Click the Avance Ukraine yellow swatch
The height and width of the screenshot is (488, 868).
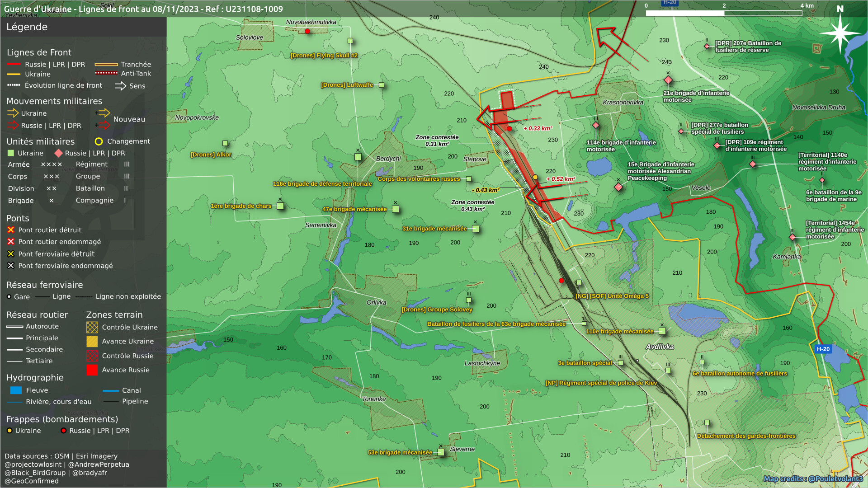(92, 342)
